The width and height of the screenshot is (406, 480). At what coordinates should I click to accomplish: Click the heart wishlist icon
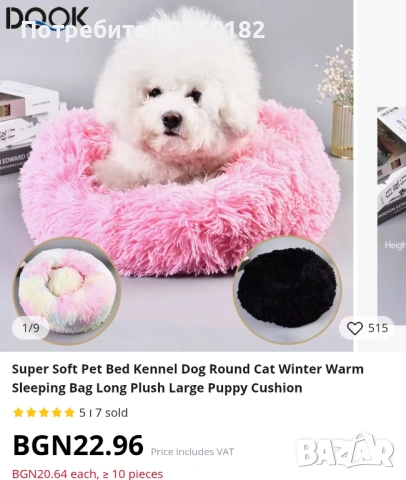(x=355, y=328)
